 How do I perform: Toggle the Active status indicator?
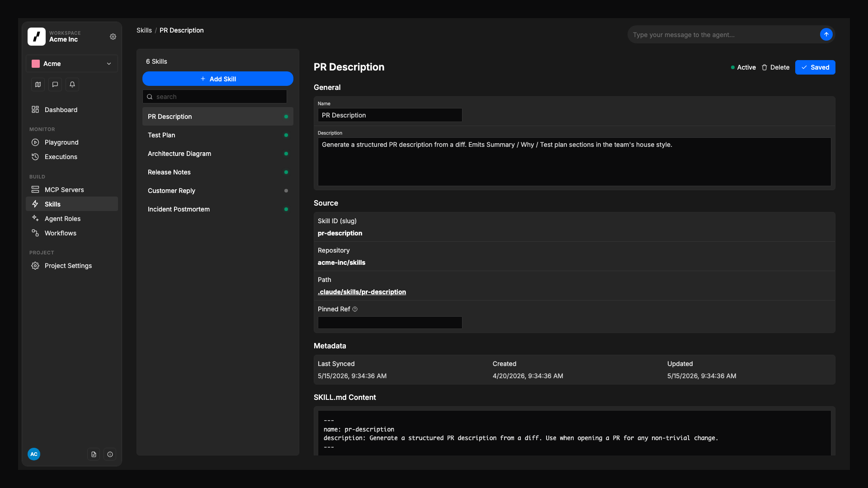coord(743,67)
